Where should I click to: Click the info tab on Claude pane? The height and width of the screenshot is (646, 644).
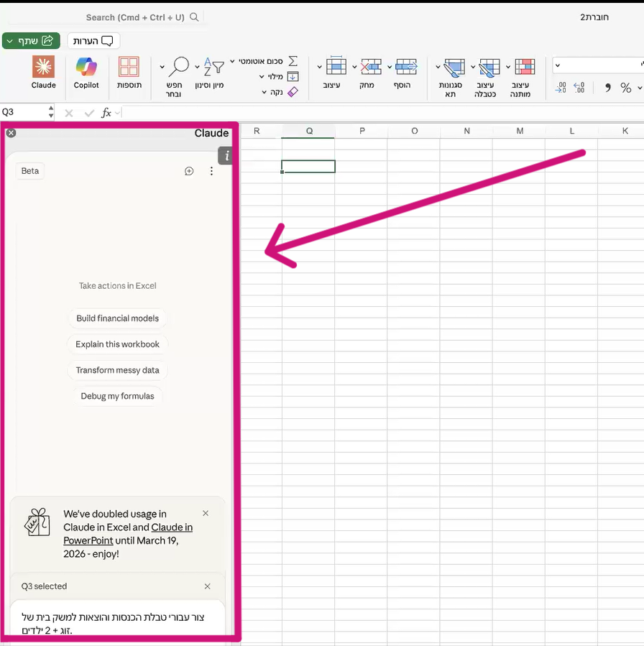point(226,156)
